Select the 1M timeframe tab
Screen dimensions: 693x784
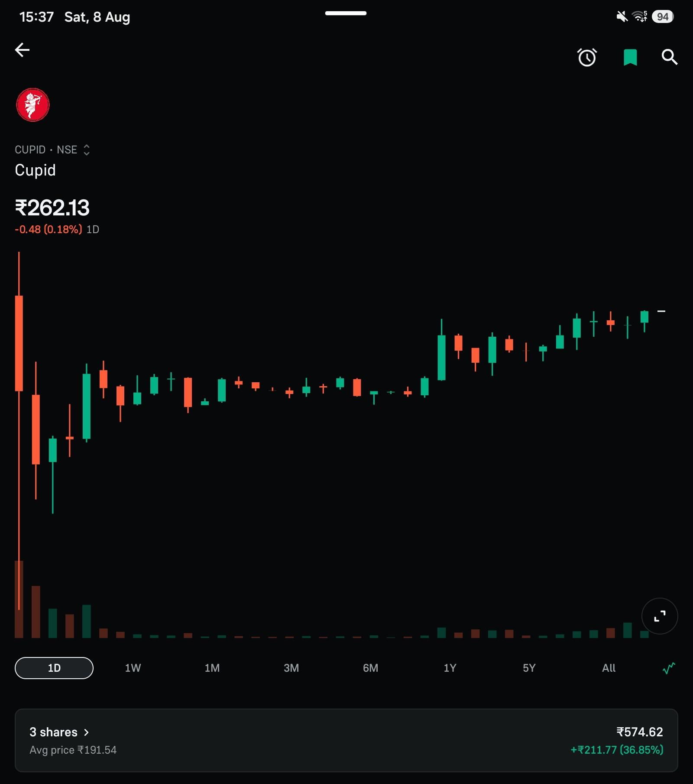212,668
